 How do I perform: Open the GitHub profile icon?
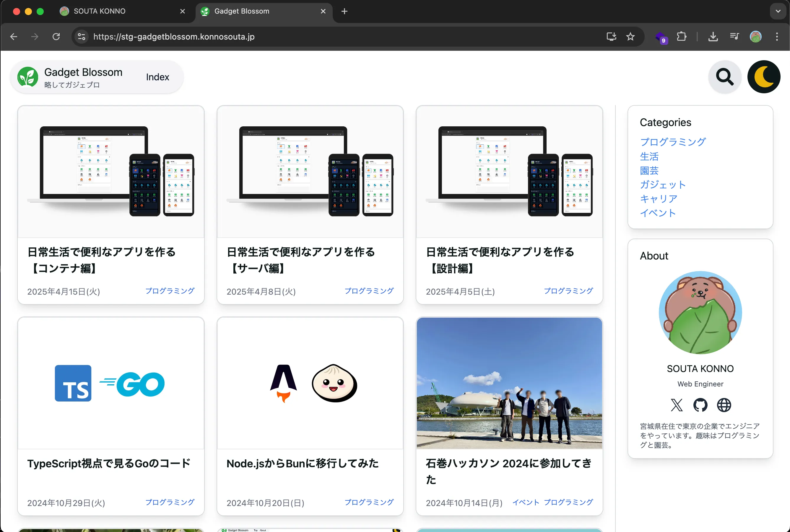click(700, 405)
